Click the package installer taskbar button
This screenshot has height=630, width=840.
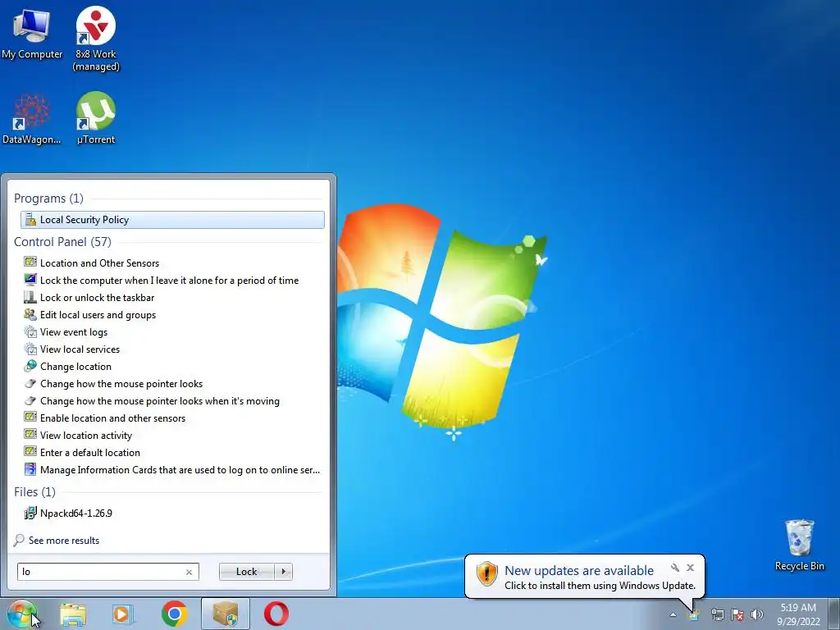pyautogui.click(x=225, y=614)
